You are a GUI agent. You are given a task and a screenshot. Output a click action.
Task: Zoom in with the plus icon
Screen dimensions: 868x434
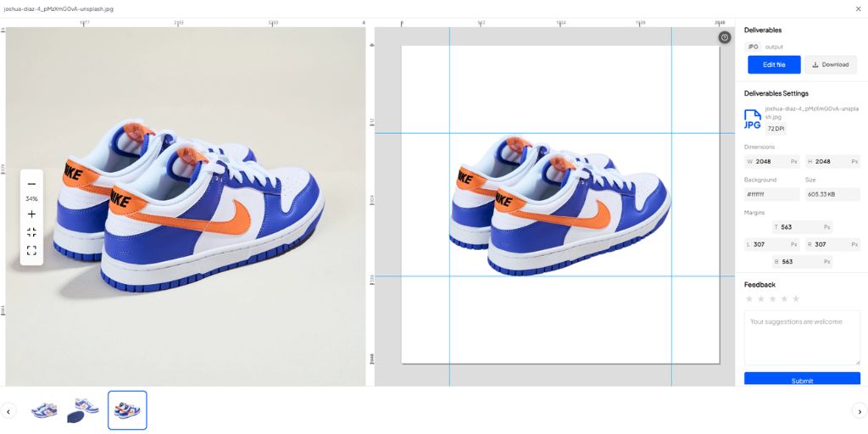(31, 214)
